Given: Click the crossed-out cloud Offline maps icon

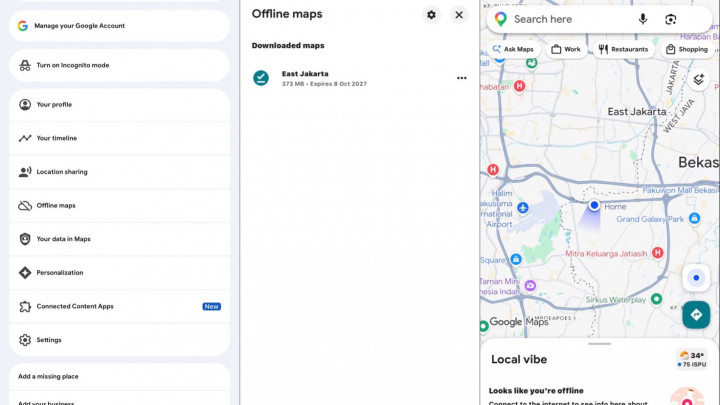Looking at the screenshot, I should click(25, 205).
